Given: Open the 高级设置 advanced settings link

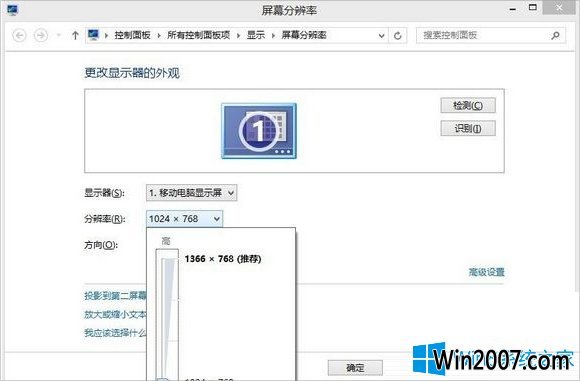Looking at the screenshot, I should (486, 272).
